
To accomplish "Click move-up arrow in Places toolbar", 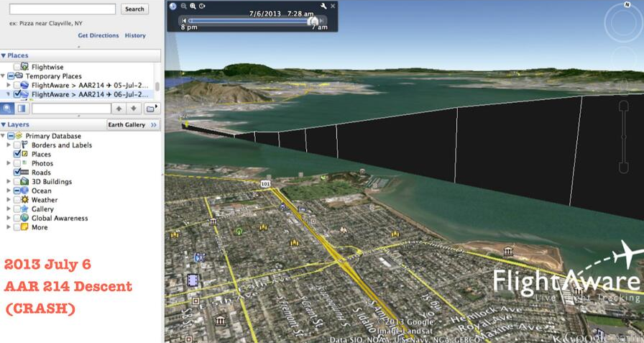I will (119, 109).
